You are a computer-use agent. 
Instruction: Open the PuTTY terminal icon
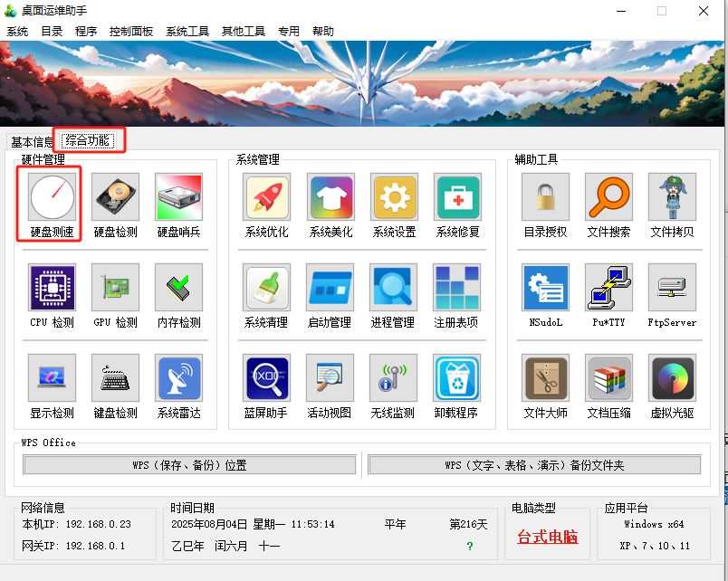pos(608,287)
